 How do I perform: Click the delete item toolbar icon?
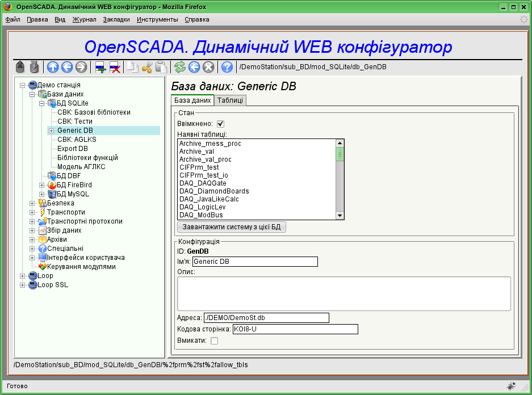click(115, 67)
